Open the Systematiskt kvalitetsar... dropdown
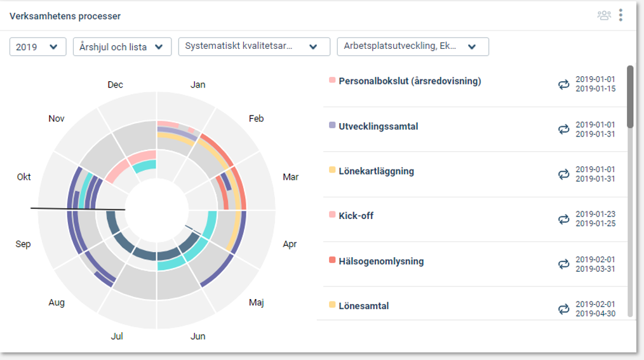The image size is (644, 360). 254,47
